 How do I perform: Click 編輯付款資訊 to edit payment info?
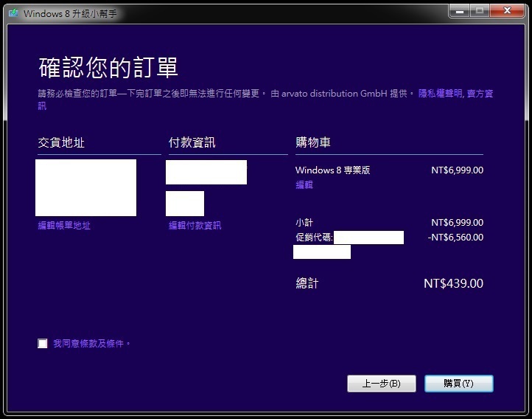coord(195,226)
